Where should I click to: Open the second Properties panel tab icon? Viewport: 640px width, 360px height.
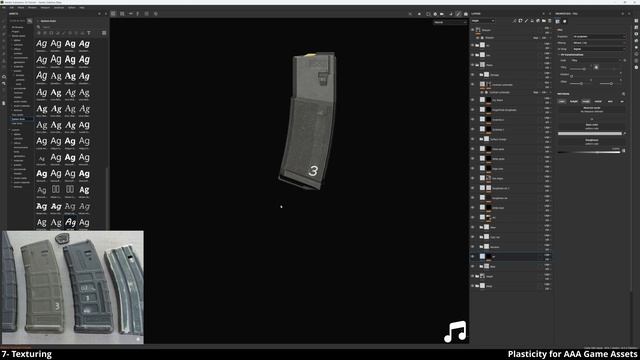564,21
